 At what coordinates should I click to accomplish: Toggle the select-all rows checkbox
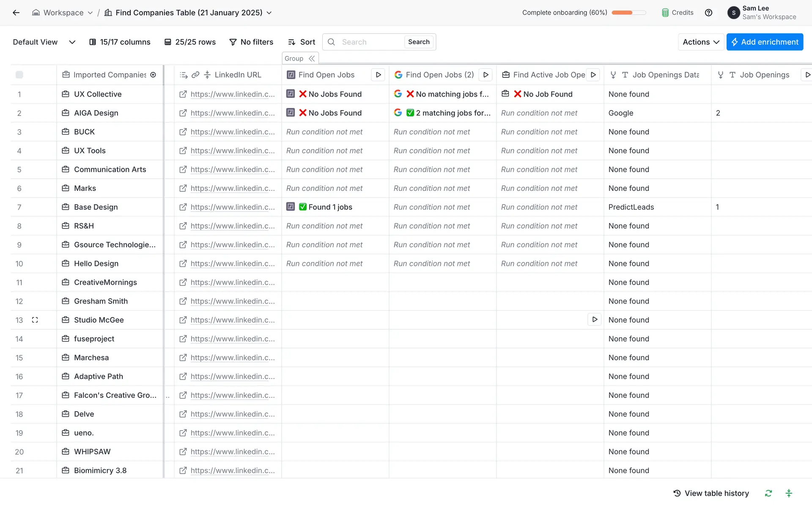point(19,75)
